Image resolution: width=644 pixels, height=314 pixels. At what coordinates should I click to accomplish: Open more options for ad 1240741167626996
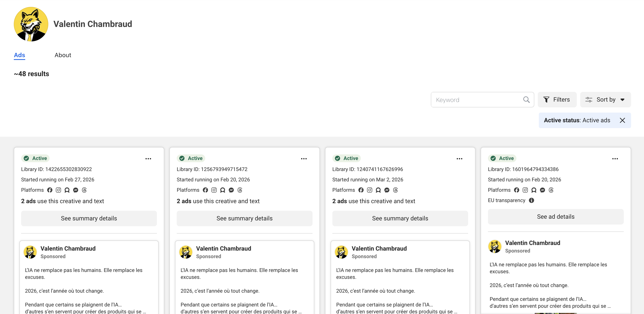[459, 159]
